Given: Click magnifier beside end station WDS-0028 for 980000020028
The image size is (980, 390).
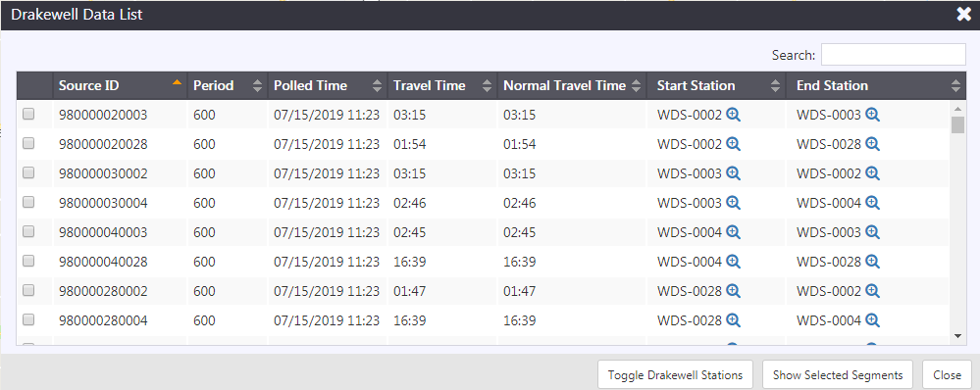Looking at the screenshot, I should click(x=872, y=144).
